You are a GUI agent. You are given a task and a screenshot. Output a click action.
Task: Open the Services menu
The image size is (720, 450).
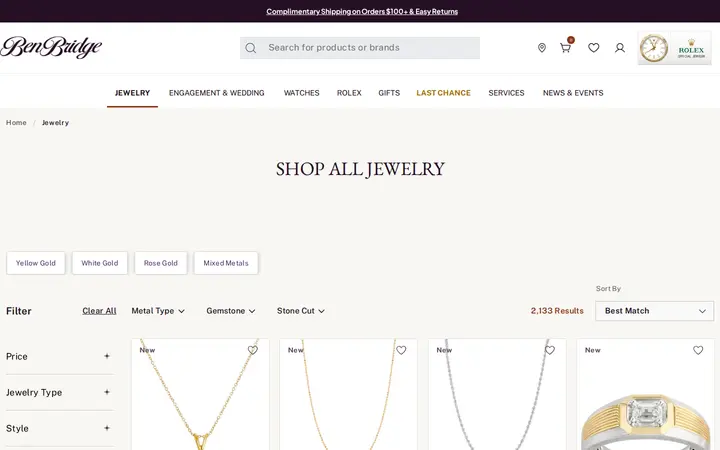coord(506,93)
